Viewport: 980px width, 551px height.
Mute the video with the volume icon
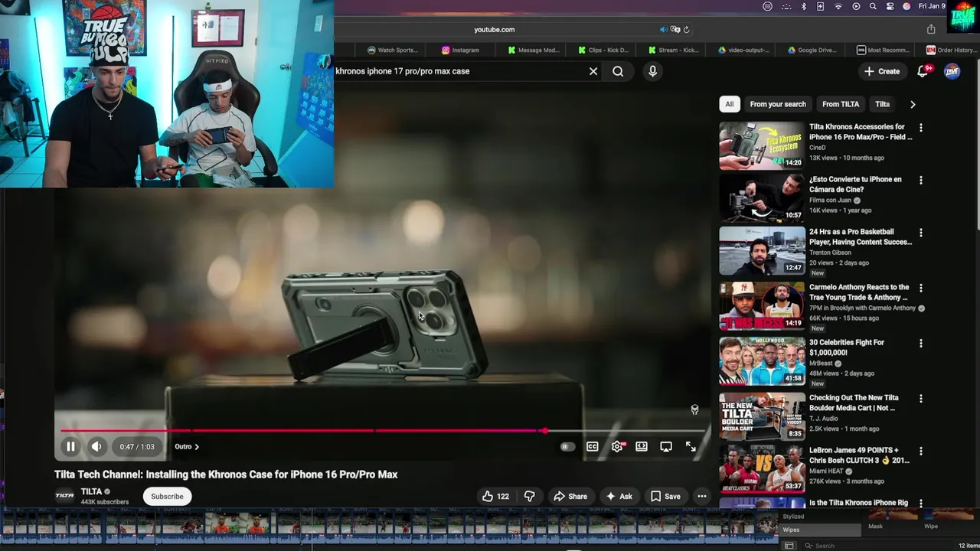click(x=96, y=446)
